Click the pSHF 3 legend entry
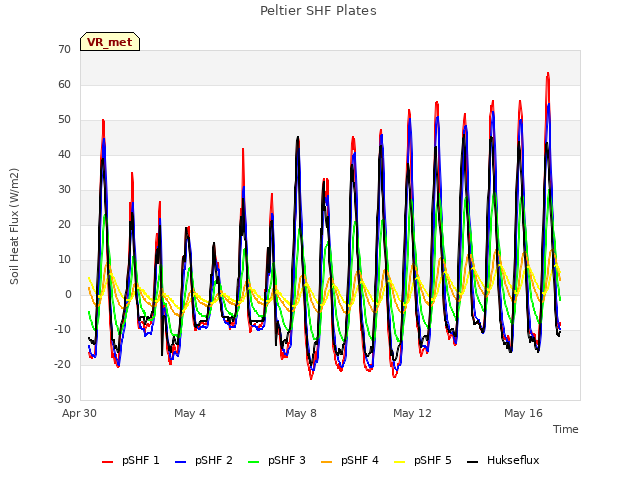The image size is (640, 480). (x=277, y=460)
